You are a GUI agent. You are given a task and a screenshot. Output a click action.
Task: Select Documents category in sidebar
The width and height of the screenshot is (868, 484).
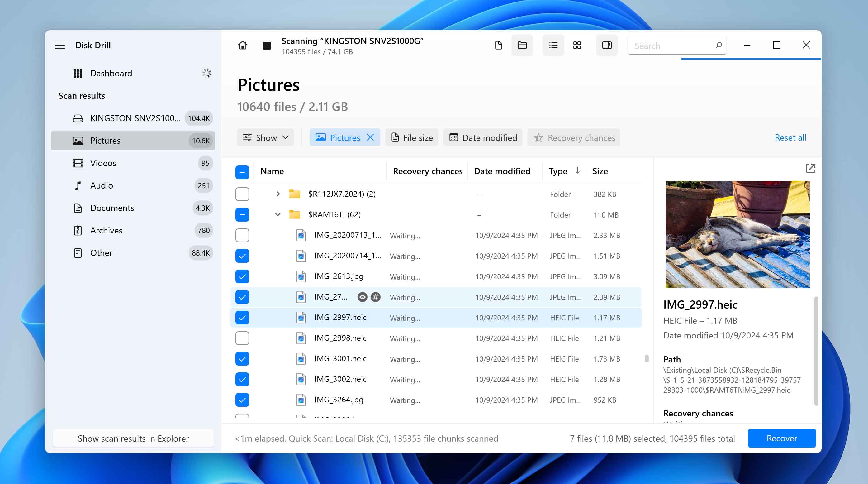click(x=112, y=208)
